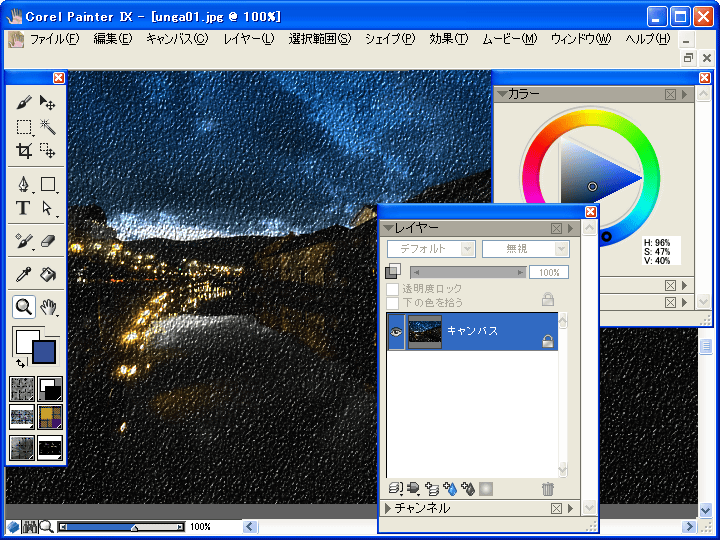720x540 pixels.
Task: Enable the 透明度ロック checkbox
Action: tap(392, 289)
